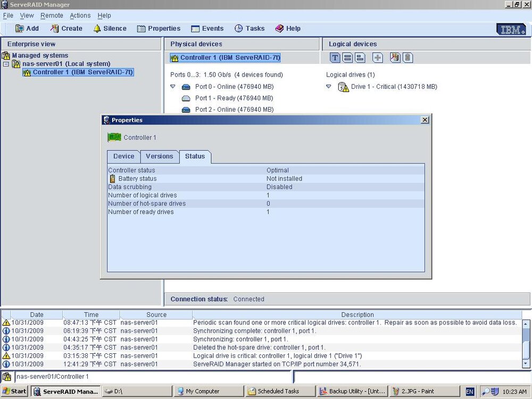This screenshot has height=399, width=532.
Task: Click the Drive 1 critical logical drive icon
Action: pos(343,87)
